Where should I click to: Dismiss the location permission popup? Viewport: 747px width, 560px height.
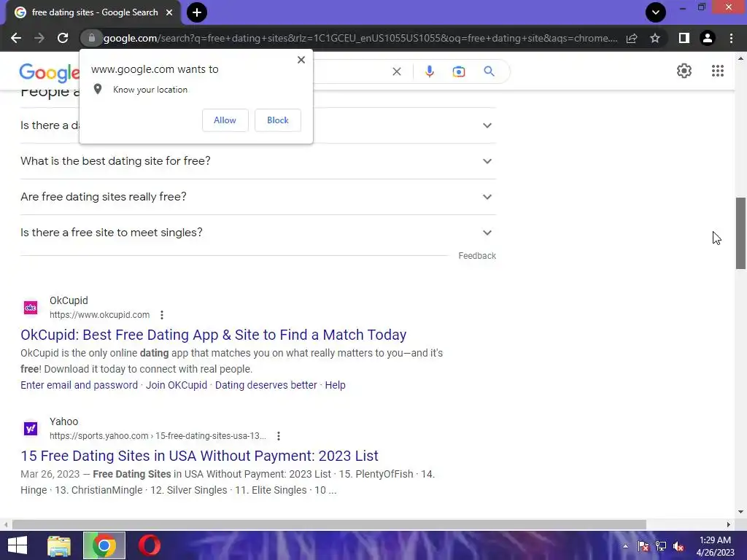coord(301,60)
